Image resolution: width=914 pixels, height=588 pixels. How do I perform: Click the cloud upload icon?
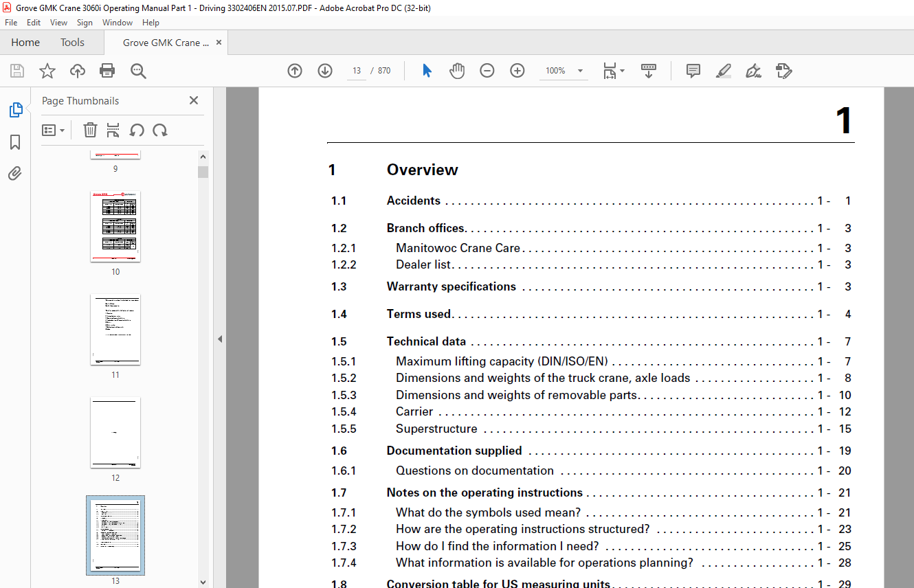coord(78,71)
